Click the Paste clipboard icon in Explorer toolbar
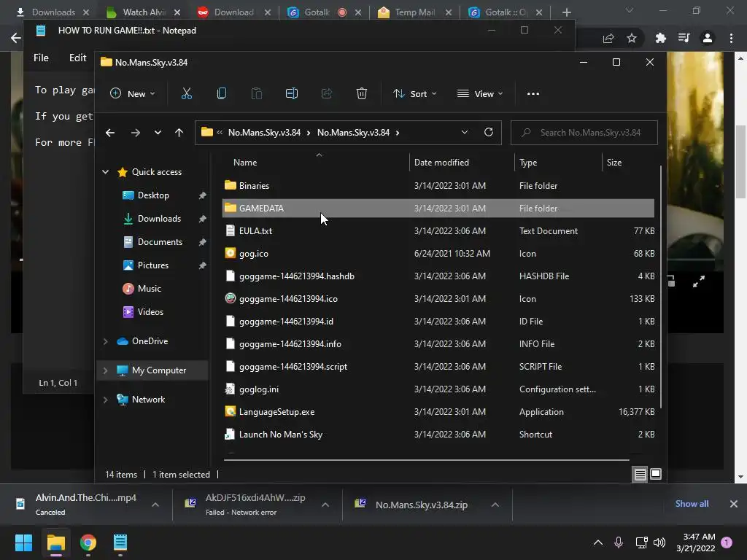The height and width of the screenshot is (560, 747). [256, 94]
